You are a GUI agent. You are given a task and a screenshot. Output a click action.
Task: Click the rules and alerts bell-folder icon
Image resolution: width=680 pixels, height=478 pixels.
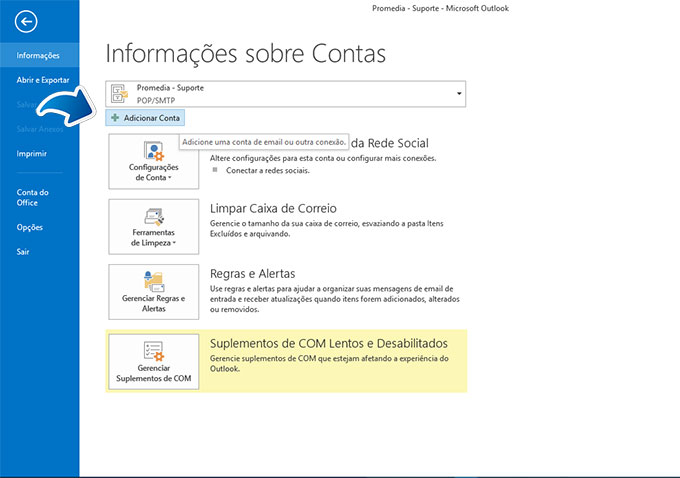click(x=154, y=282)
